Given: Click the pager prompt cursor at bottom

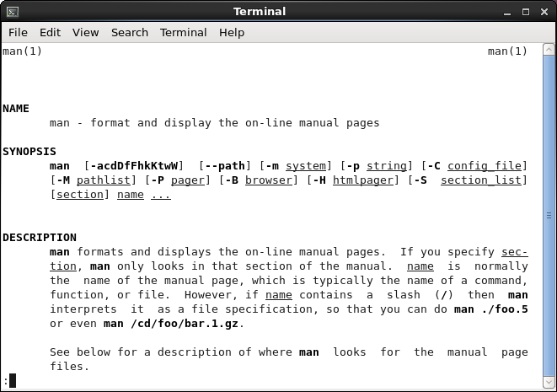Looking at the screenshot, I should (x=13, y=381).
